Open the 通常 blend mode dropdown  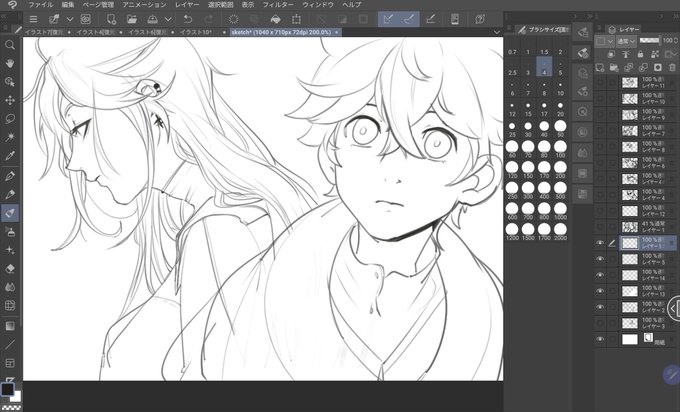pos(626,41)
